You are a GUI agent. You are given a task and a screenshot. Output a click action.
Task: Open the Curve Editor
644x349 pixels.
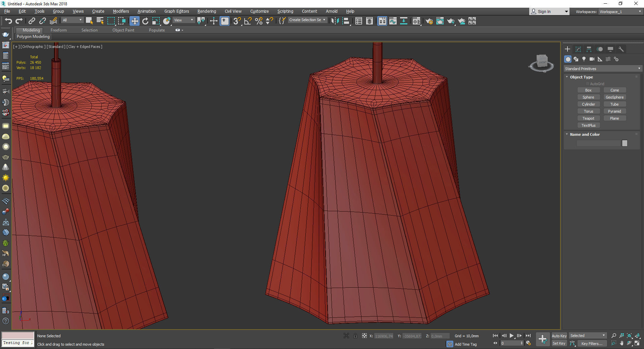point(393,21)
